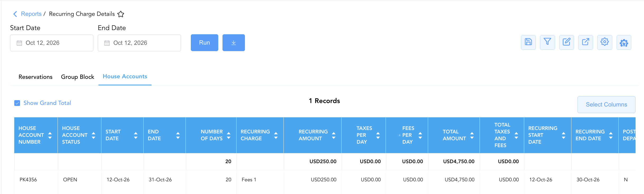Click the 31-Oct-26 end date cell
This screenshot has width=644, height=194.
pos(160,180)
